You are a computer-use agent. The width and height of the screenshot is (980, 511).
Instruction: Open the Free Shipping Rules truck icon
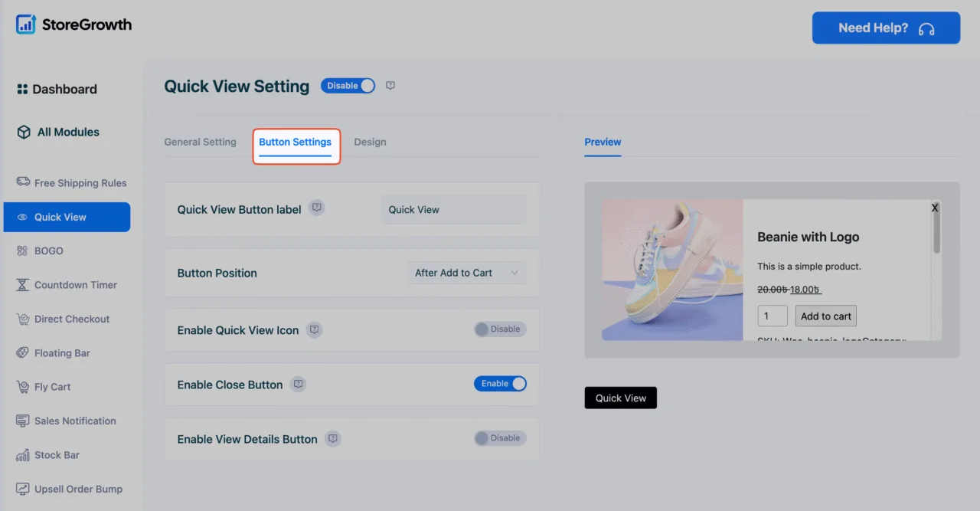point(23,182)
